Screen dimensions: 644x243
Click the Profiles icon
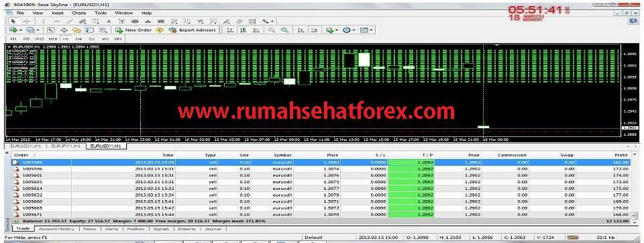pos(30,30)
